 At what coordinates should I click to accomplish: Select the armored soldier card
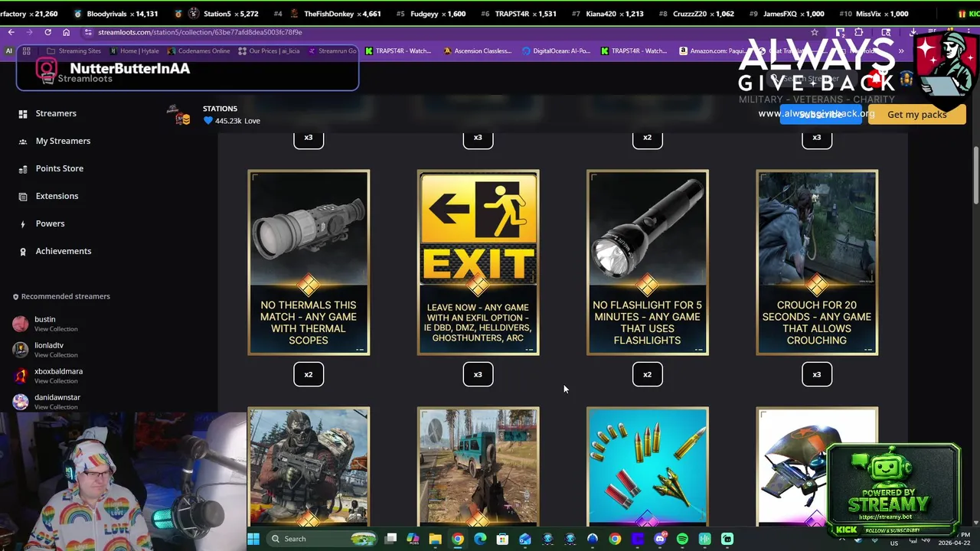(x=309, y=466)
